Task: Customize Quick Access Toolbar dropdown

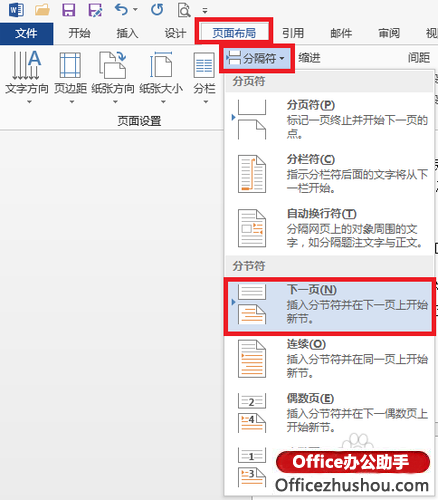Action: point(205,11)
